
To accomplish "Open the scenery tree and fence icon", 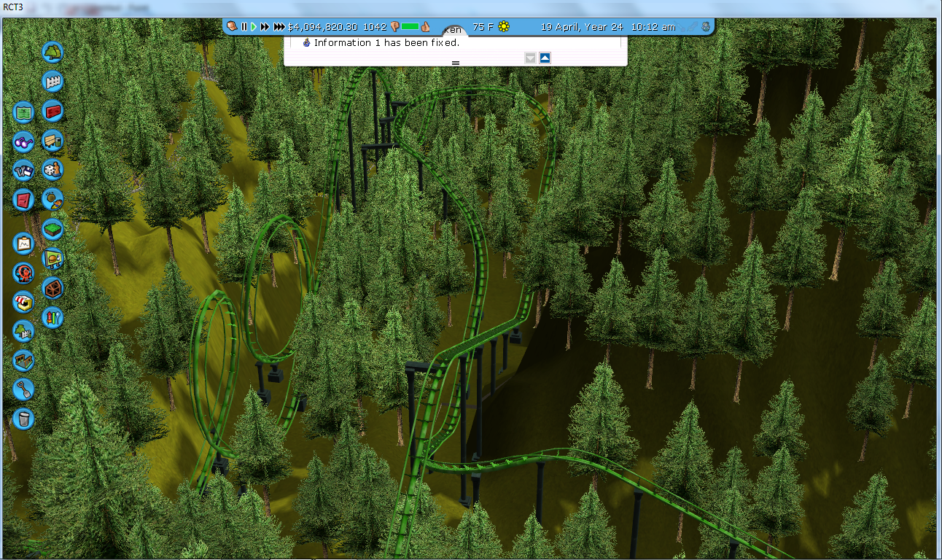I will (23, 331).
